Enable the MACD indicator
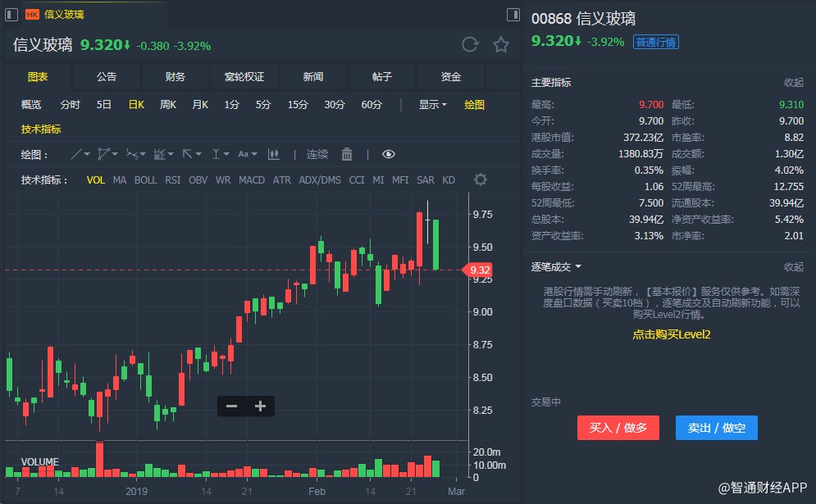 pyautogui.click(x=252, y=179)
